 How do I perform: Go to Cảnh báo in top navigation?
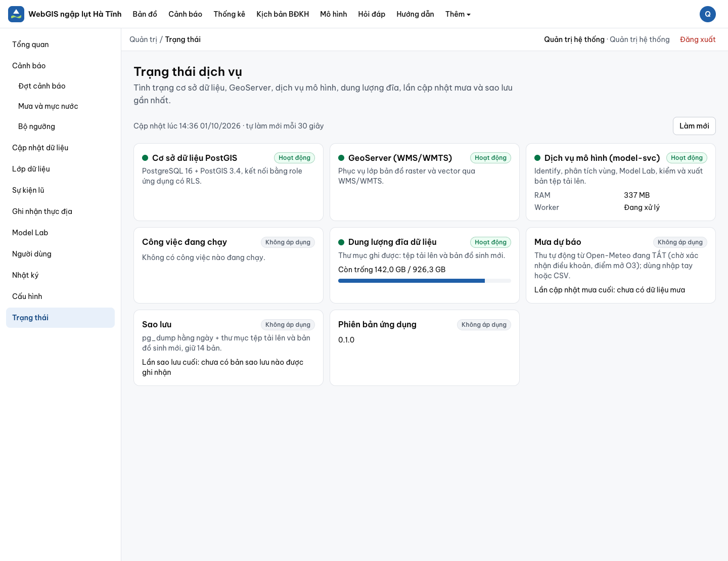185,14
